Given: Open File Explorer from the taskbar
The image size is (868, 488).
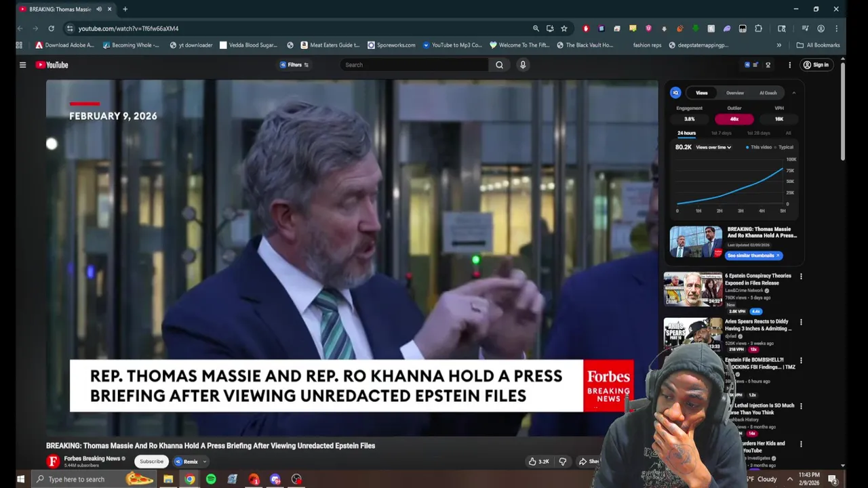Looking at the screenshot, I should click(168, 479).
